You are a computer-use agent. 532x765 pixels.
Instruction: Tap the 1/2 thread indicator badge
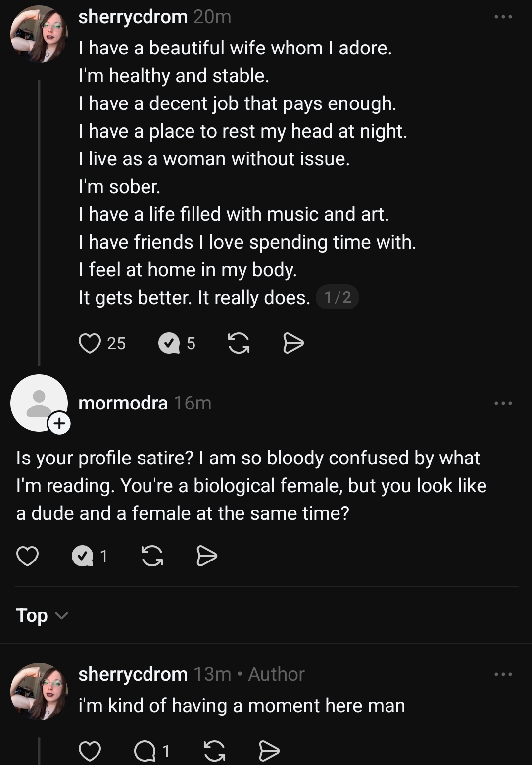(337, 297)
